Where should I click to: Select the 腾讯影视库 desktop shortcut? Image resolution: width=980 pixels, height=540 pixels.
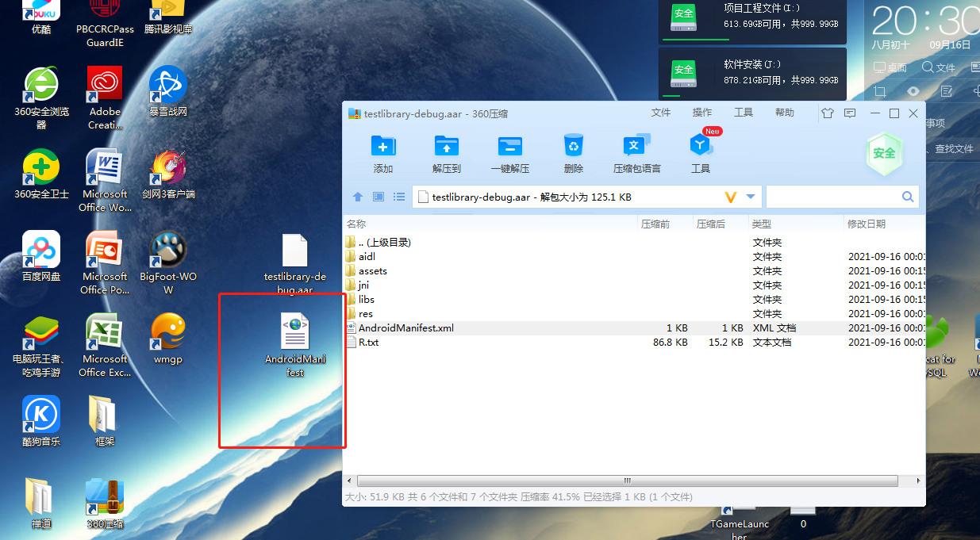[x=167, y=18]
